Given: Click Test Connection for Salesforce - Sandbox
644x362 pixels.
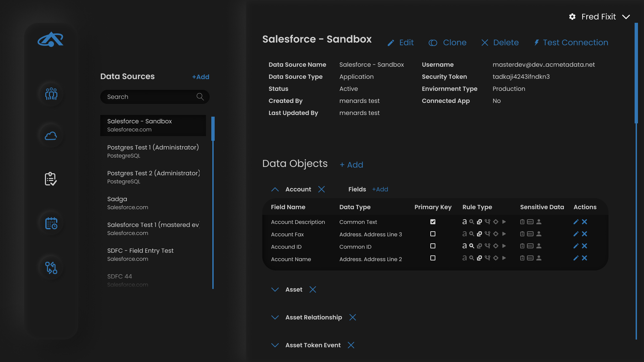Looking at the screenshot, I should [571, 43].
